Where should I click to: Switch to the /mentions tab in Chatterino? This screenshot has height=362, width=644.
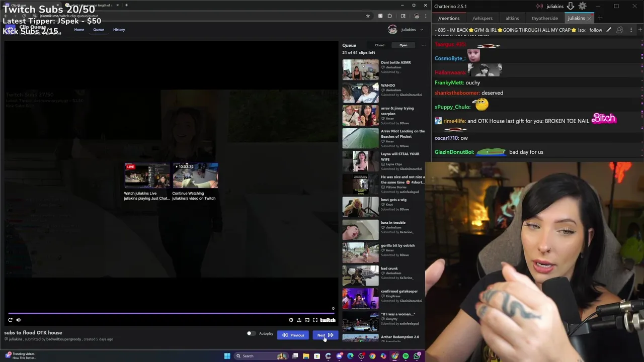(449, 18)
